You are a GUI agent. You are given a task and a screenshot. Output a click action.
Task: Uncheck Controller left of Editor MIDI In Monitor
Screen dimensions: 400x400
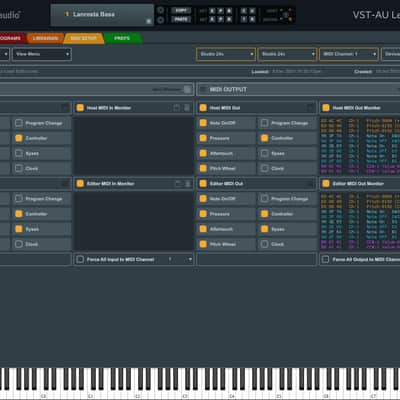(x=19, y=214)
